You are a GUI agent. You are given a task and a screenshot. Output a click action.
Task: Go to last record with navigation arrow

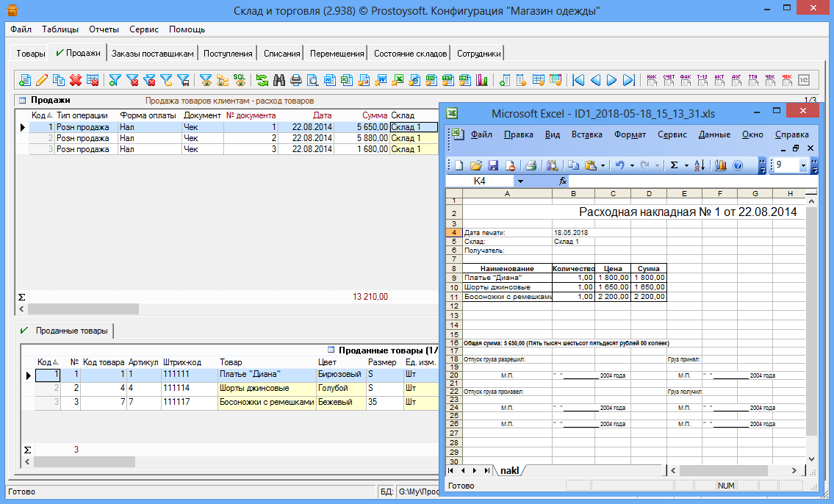coord(629,80)
